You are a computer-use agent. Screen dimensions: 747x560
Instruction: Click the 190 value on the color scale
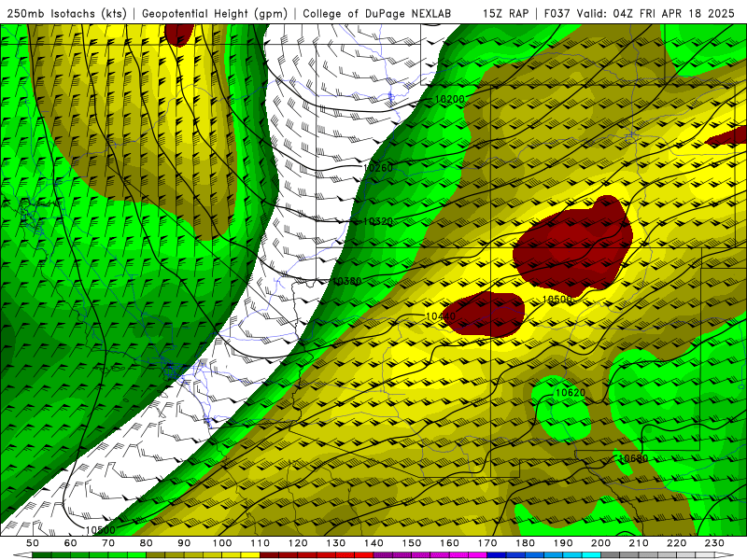click(563, 543)
